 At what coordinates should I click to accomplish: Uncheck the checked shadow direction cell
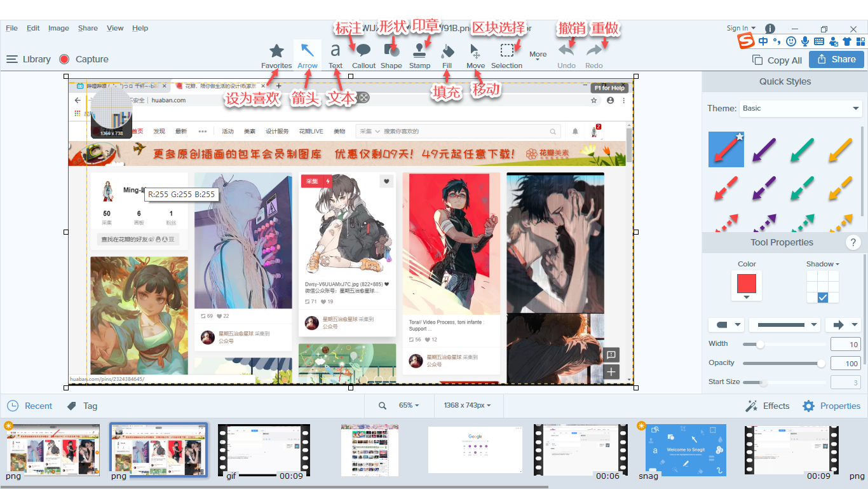pos(823,298)
